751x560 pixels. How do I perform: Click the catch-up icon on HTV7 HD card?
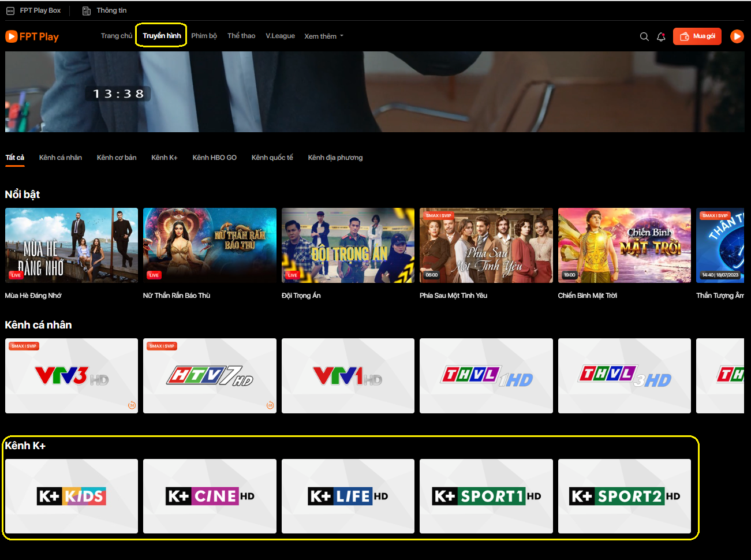270,405
